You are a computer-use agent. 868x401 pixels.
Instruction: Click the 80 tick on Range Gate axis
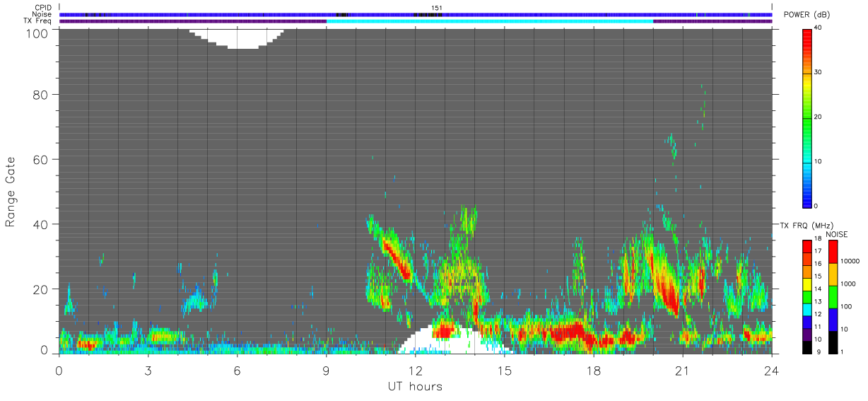click(40, 95)
